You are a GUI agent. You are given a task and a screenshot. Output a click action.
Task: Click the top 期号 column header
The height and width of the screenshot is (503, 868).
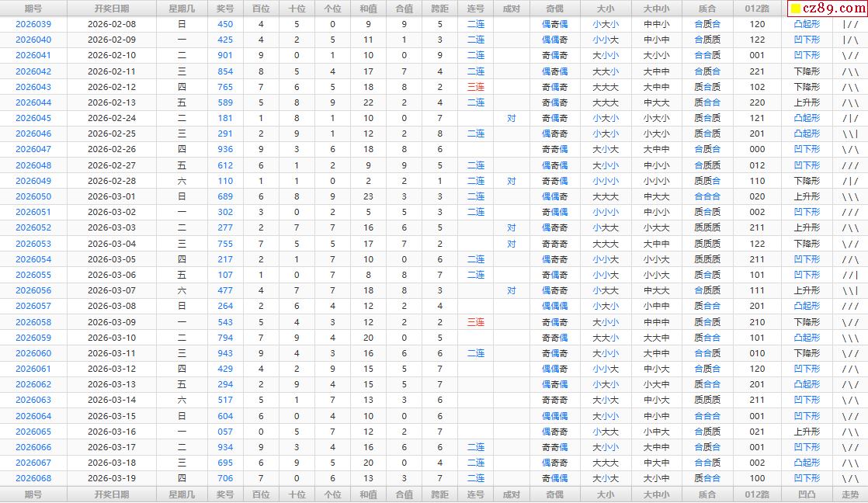coord(33,9)
